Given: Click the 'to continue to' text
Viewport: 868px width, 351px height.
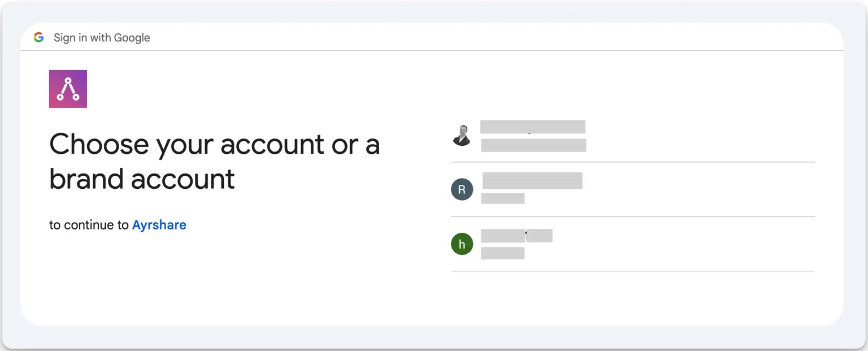Looking at the screenshot, I should tap(89, 225).
